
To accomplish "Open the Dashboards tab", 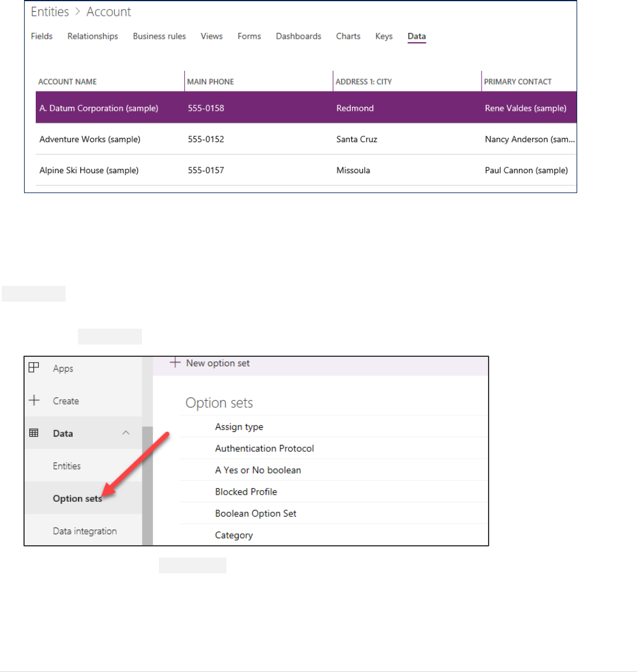I will pos(299,36).
